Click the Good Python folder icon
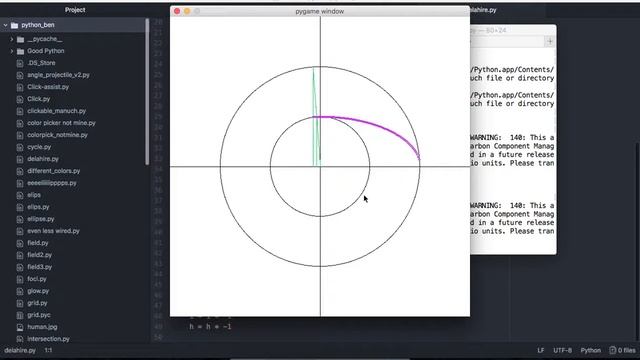640x360 pixels. (x=20, y=51)
